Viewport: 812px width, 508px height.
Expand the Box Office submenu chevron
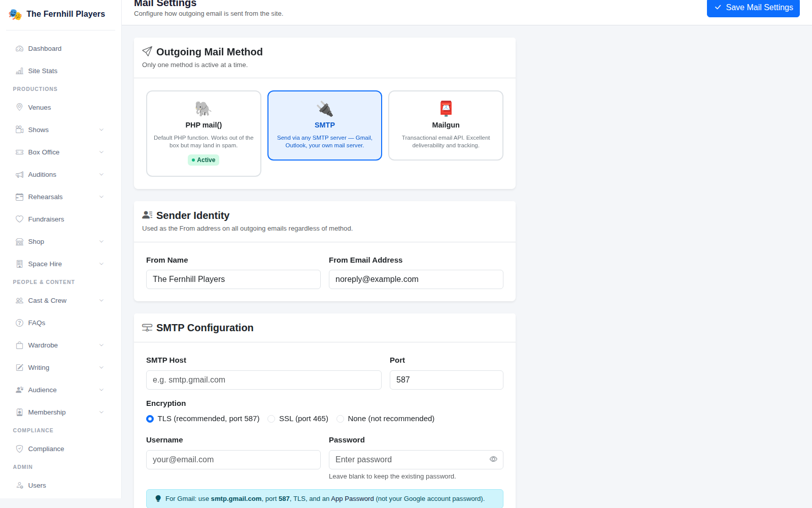pyautogui.click(x=101, y=152)
